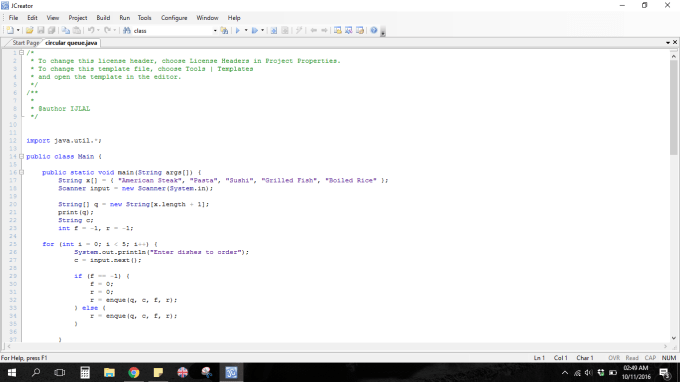
Task: Click the search field containing 'class'
Action: [172, 31]
